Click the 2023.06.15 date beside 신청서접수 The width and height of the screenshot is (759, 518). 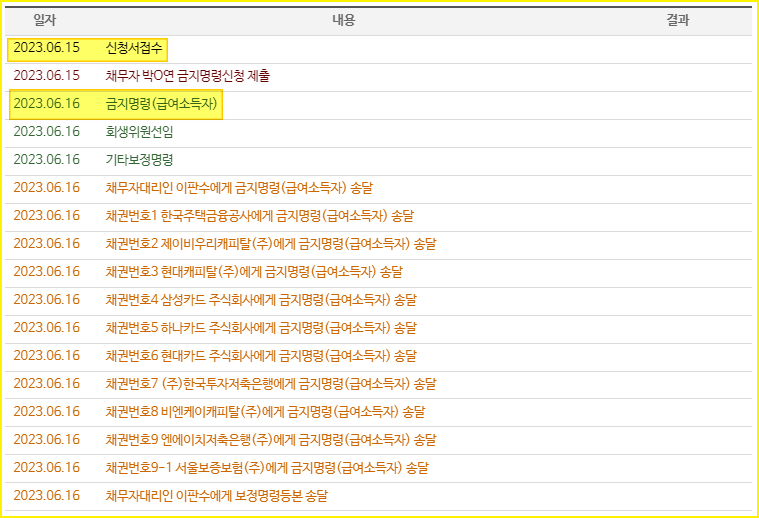[x=46, y=48]
